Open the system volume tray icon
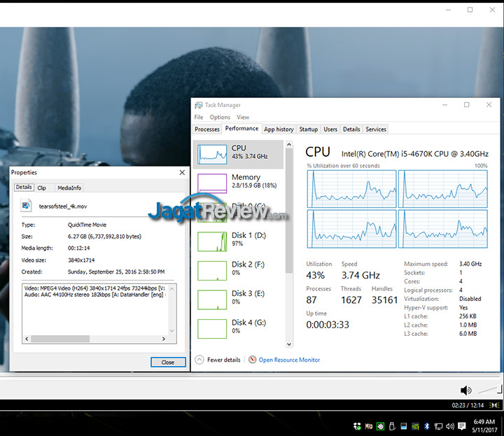 (450, 426)
